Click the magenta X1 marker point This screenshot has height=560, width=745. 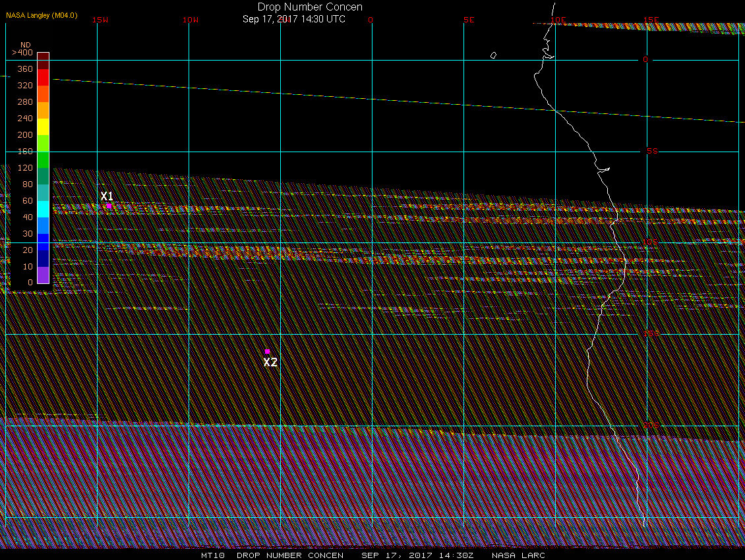pos(109,206)
